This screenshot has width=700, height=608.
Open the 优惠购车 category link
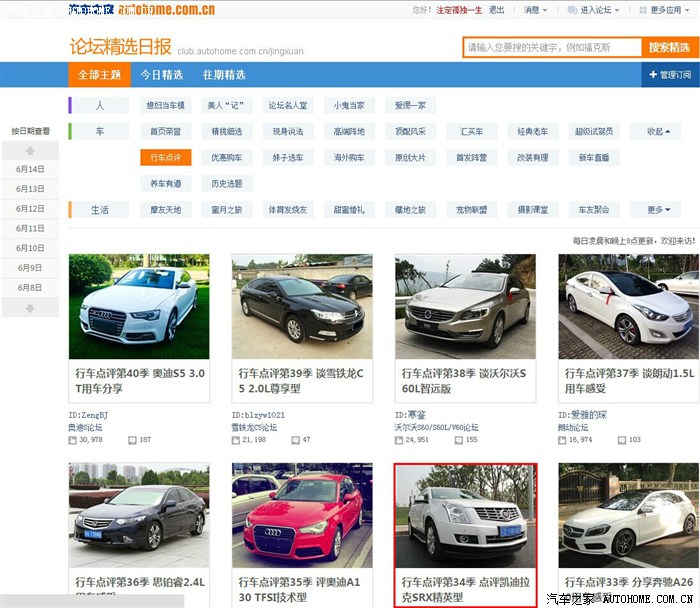(226, 158)
